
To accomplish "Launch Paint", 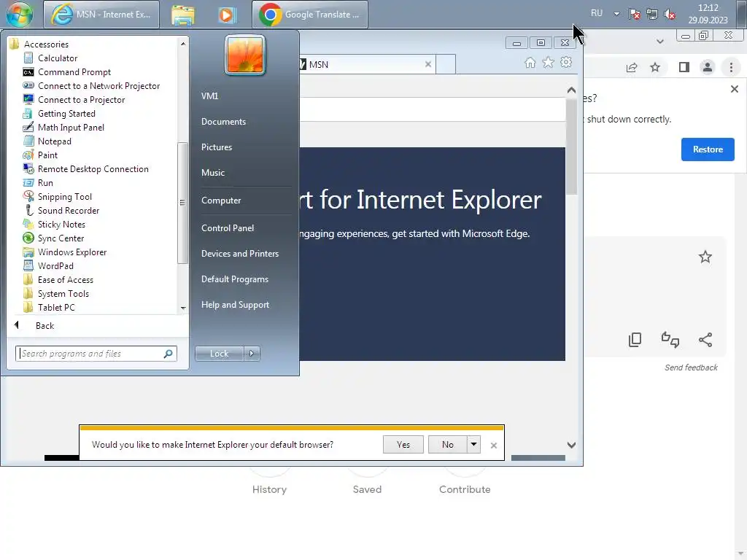I will coord(47,155).
